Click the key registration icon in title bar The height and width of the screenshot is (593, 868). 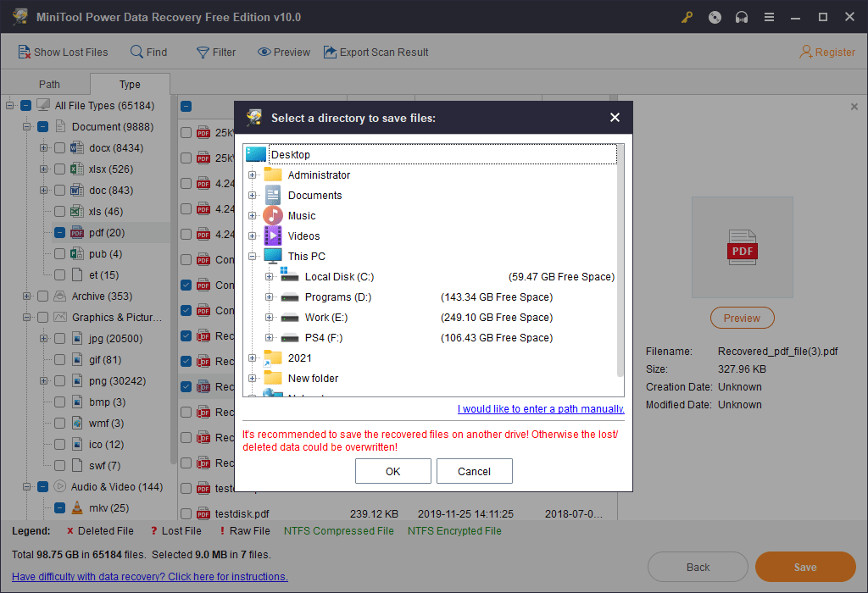(x=687, y=17)
